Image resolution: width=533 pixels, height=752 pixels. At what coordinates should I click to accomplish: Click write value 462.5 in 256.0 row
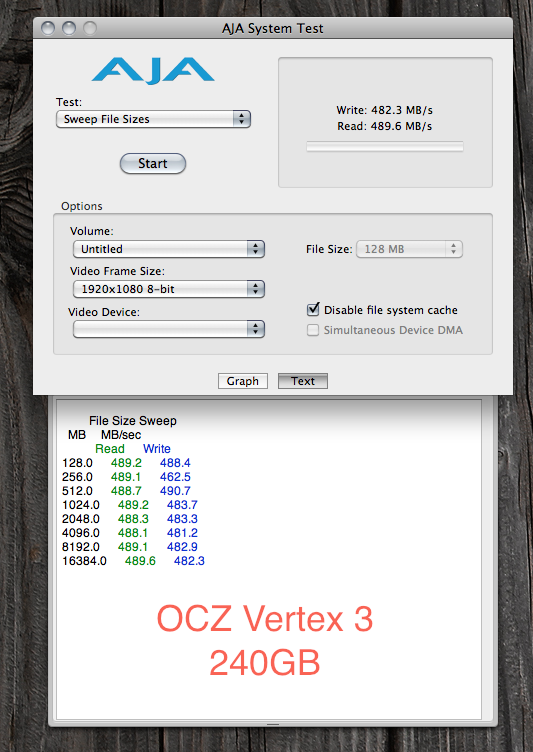click(175, 477)
